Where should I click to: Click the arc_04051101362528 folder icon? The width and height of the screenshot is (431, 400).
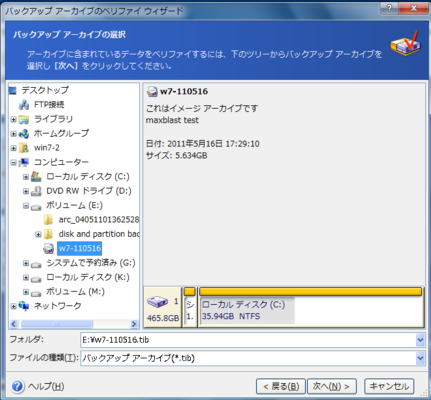coord(48,220)
